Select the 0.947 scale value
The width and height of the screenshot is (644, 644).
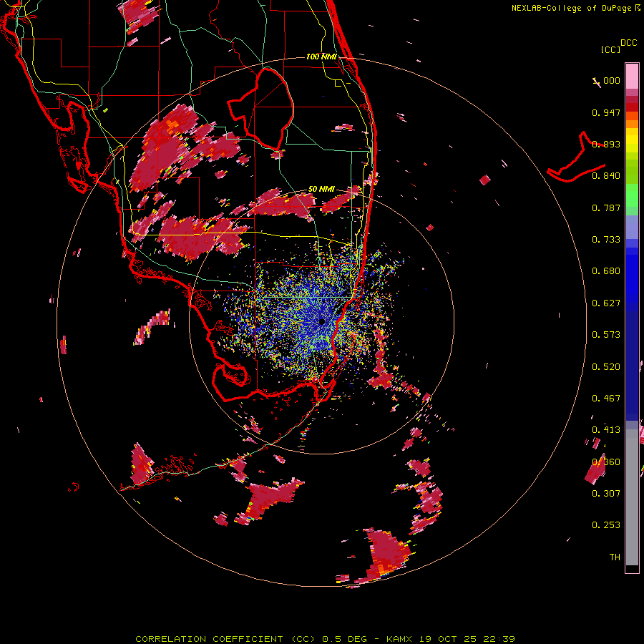click(606, 112)
